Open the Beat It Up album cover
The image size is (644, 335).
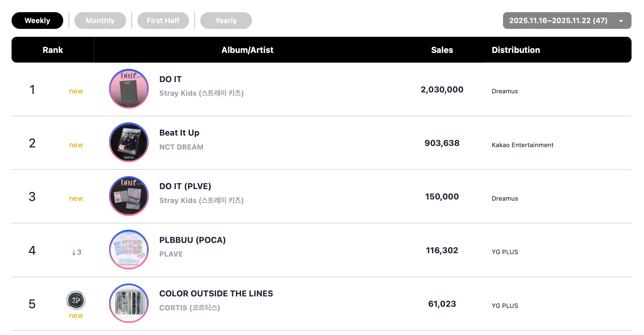point(129,142)
